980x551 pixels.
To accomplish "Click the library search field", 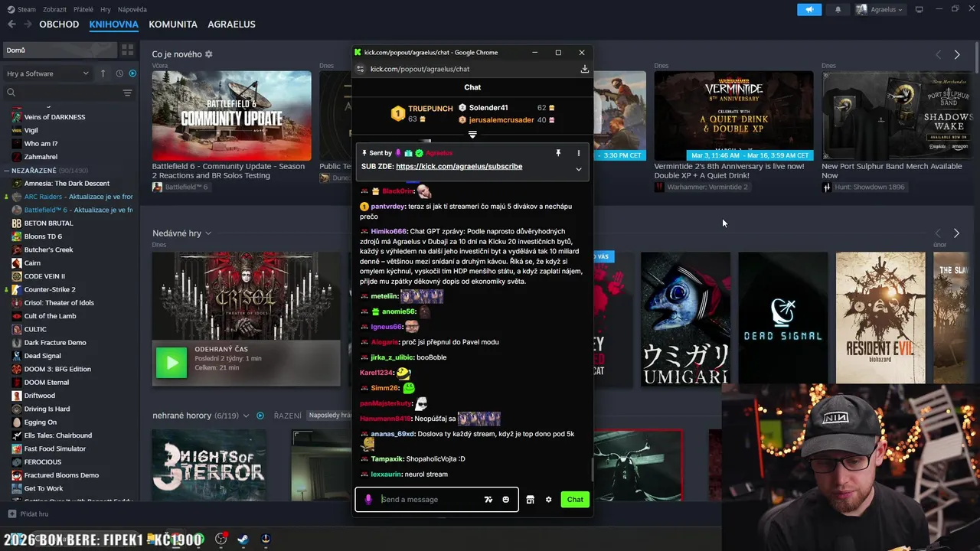I will click(x=61, y=93).
